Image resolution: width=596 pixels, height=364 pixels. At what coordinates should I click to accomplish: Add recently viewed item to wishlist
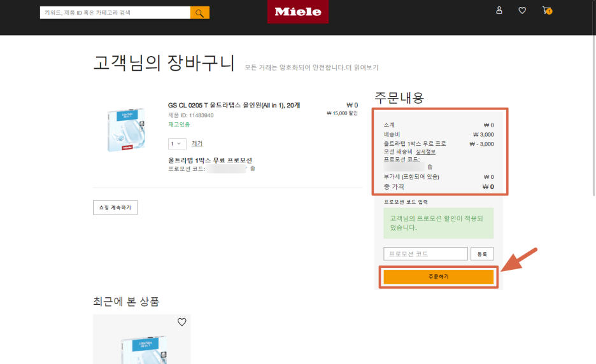pyautogui.click(x=182, y=322)
